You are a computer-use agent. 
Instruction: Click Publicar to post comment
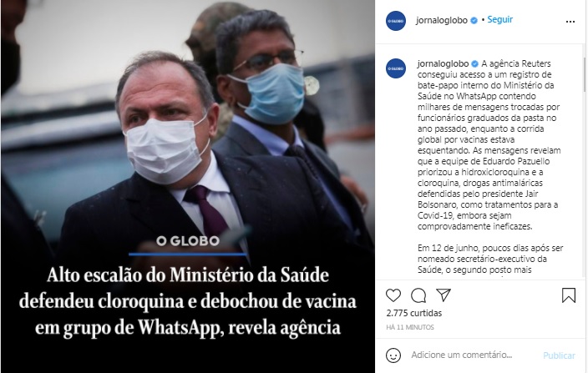pyautogui.click(x=559, y=355)
